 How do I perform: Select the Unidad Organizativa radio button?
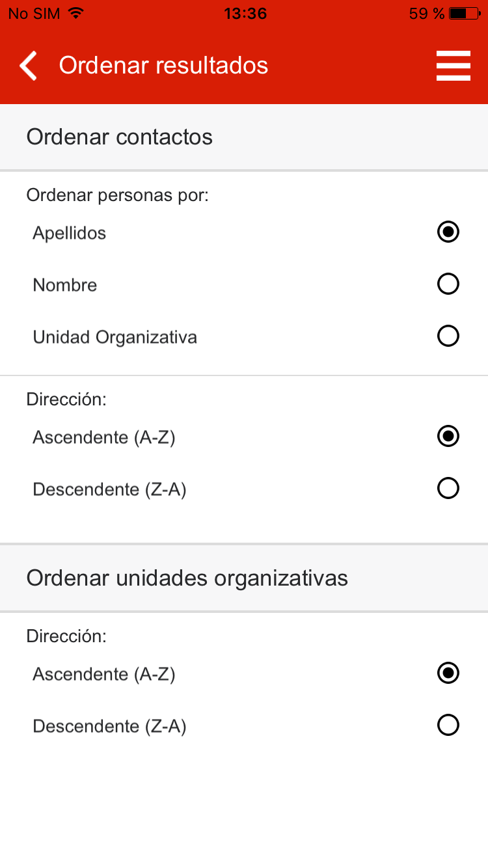click(x=448, y=336)
